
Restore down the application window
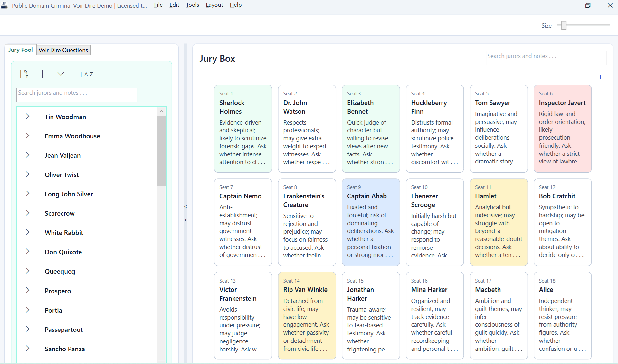coord(588,5)
